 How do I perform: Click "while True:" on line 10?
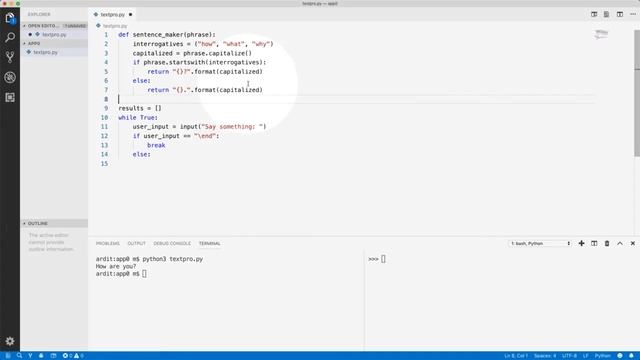[138, 118]
